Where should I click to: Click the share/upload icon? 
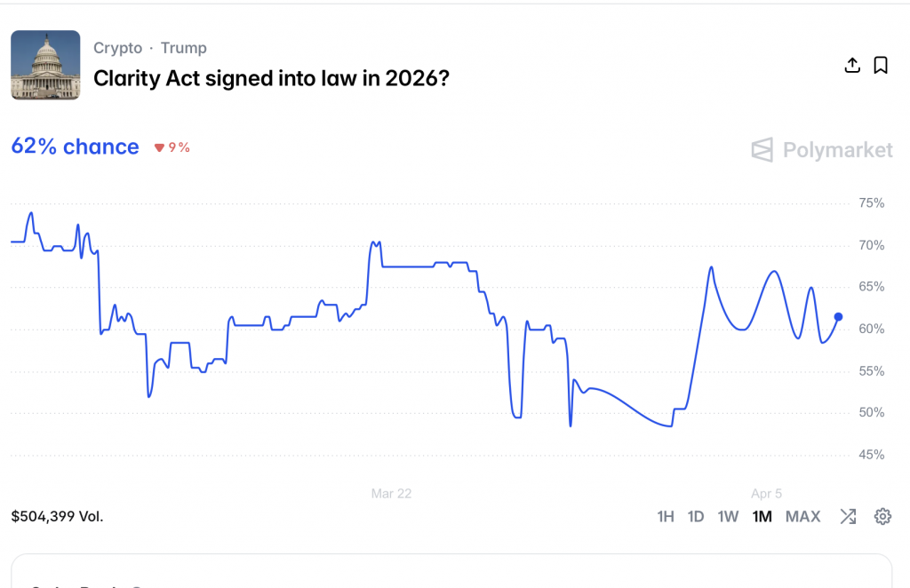852,65
